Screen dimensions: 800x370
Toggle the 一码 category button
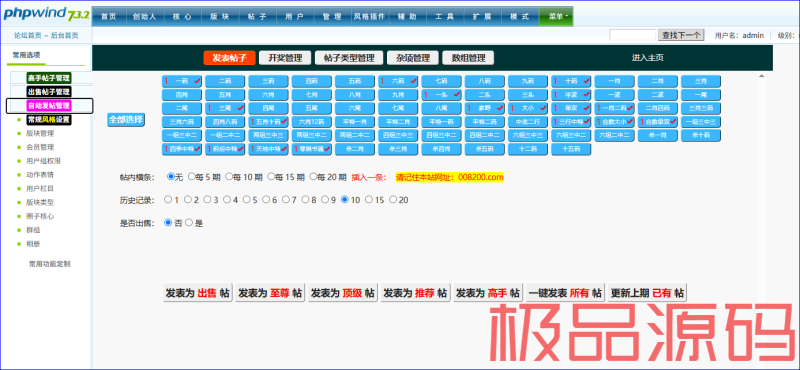(182, 81)
